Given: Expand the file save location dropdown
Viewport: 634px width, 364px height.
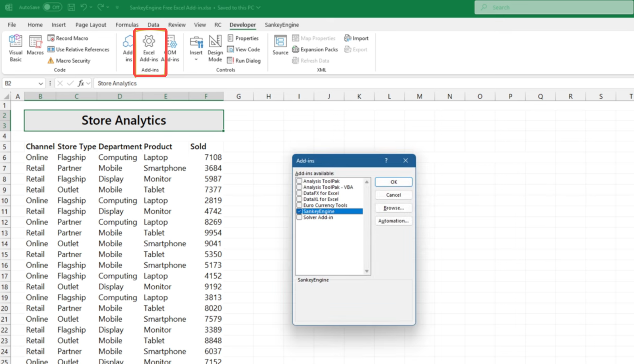Looking at the screenshot, I should 258,7.
